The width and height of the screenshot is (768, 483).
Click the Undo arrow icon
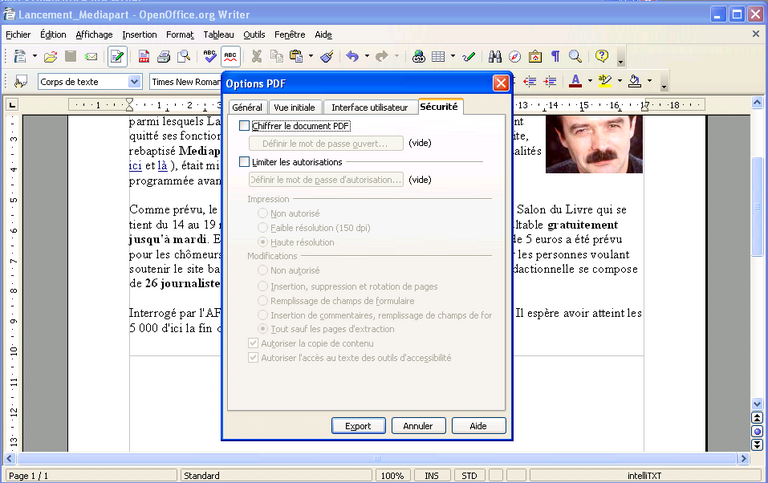pyautogui.click(x=352, y=57)
